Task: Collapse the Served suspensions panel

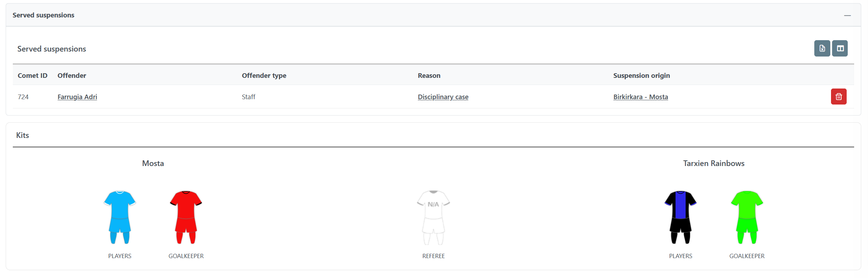Action: [x=847, y=15]
